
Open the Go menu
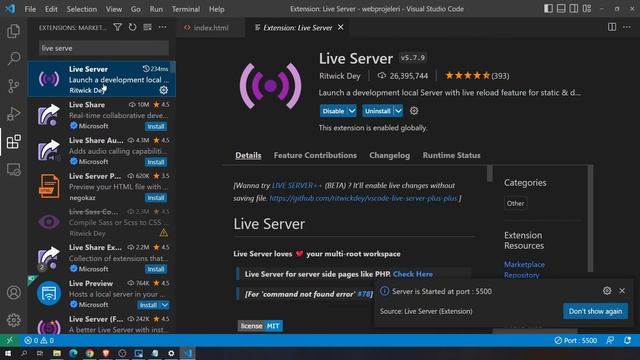pyautogui.click(x=136, y=9)
